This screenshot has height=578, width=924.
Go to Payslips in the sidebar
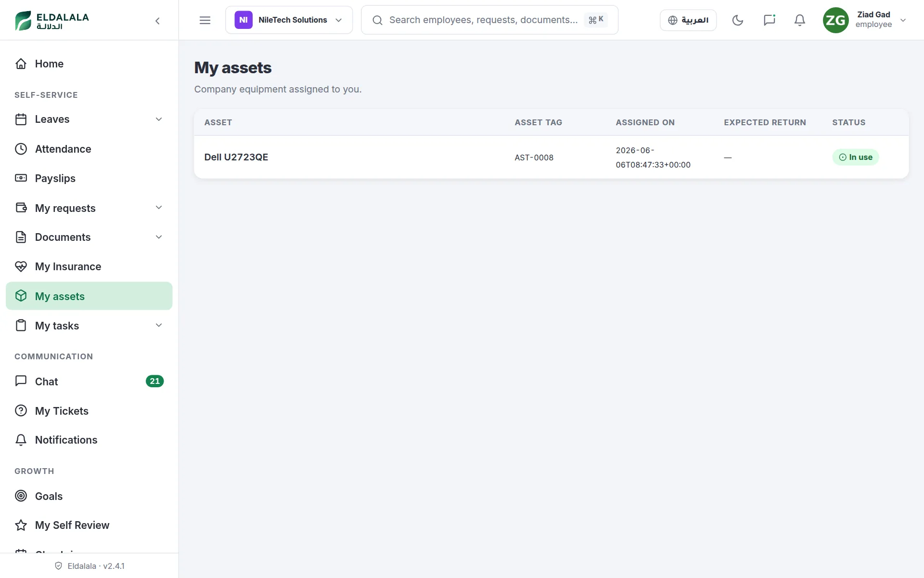click(89, 178)
